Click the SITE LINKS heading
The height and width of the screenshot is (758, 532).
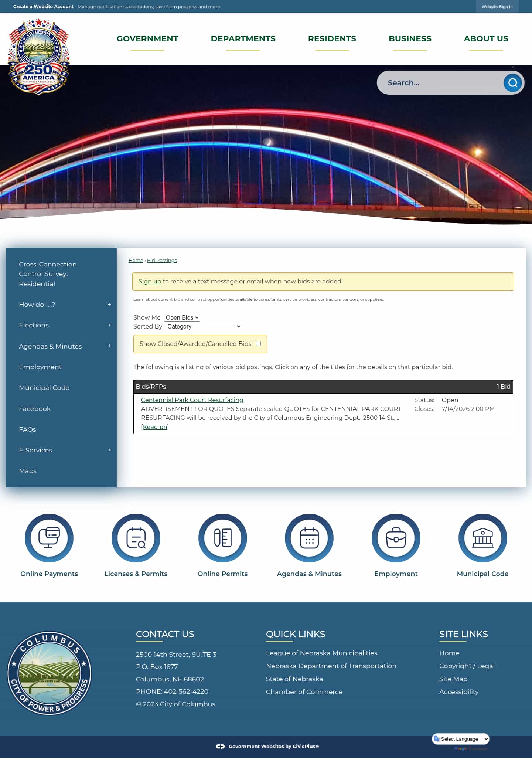pos(464,634)
